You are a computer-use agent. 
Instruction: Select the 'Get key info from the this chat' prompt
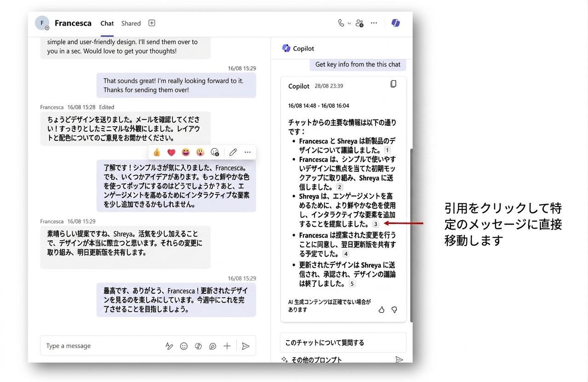pos(358,64)
